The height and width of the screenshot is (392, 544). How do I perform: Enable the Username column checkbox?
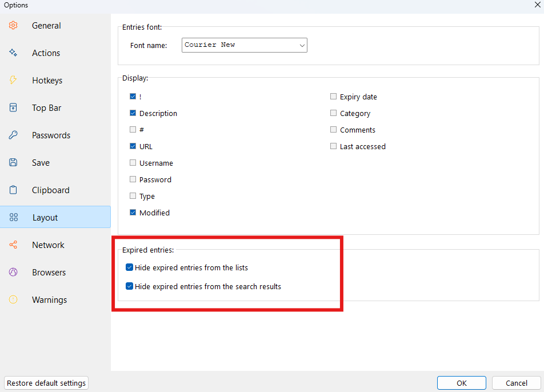(133, 163)
